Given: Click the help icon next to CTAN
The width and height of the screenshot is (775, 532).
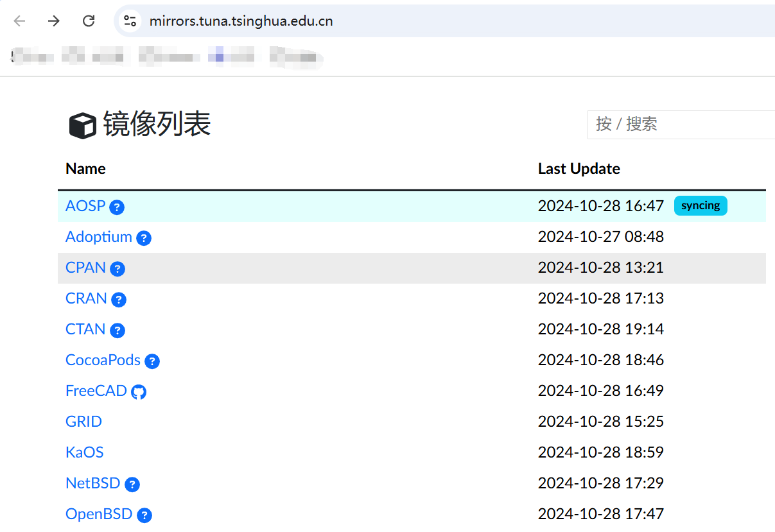Looking at the screenshot, I should 118,330.
